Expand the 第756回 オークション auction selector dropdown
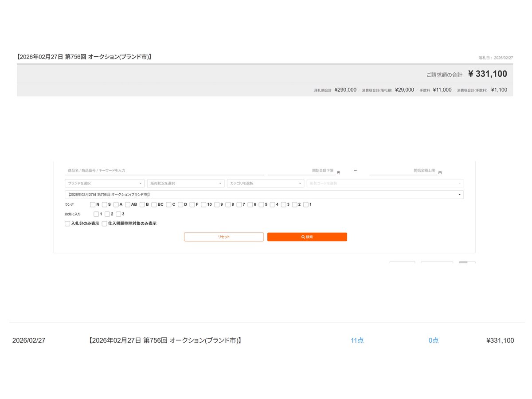The image size is (532, 399). (x=264, y=195)
